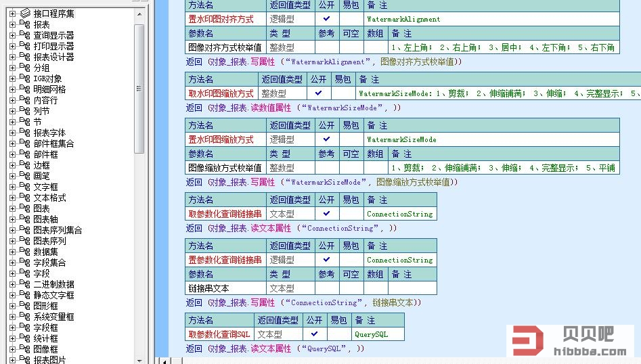Toggle 可空 cell for 链接串文本 parameter
Image resolution: width=641 pixels, height=364 pixels.
(351, 288)
